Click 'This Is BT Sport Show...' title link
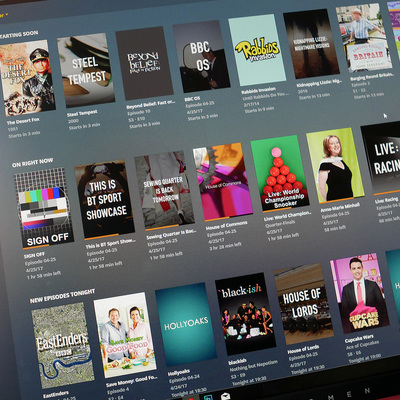 click(111, 244)
